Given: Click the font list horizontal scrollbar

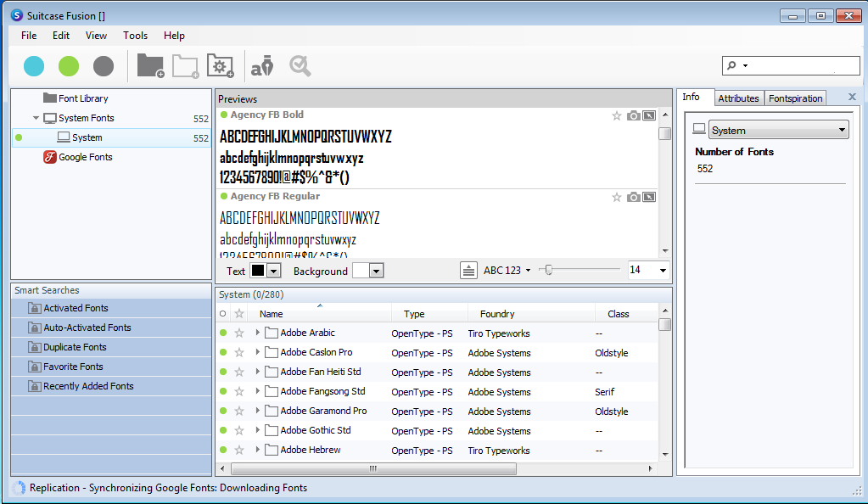Looking at the screenshot, I should [x=373, y=468].
